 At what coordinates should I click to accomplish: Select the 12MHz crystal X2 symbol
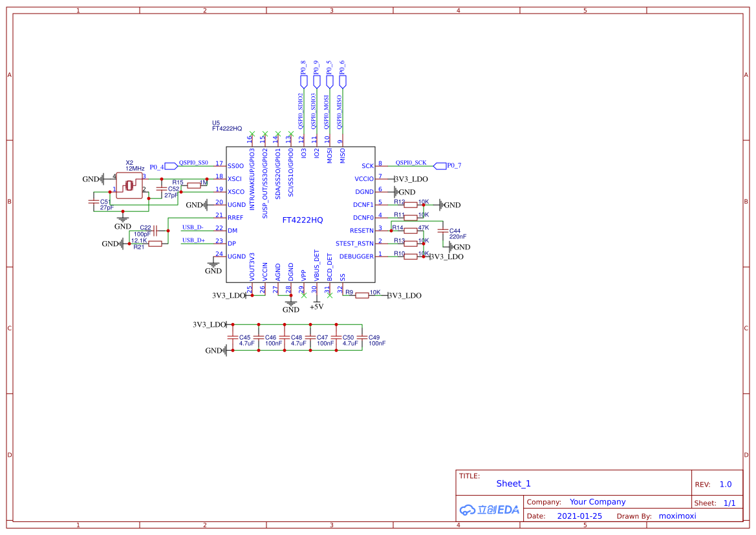[129, 186]
